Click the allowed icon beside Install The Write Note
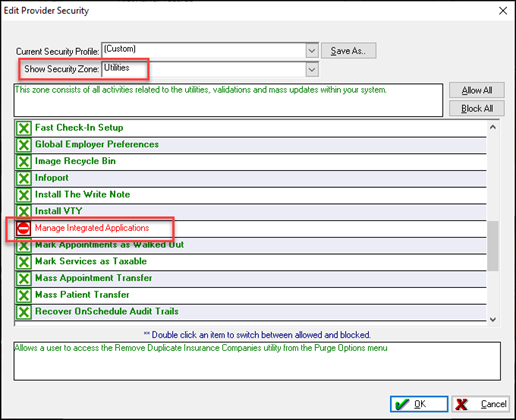Screen dimensions: 516x420 tap(23, 195)
